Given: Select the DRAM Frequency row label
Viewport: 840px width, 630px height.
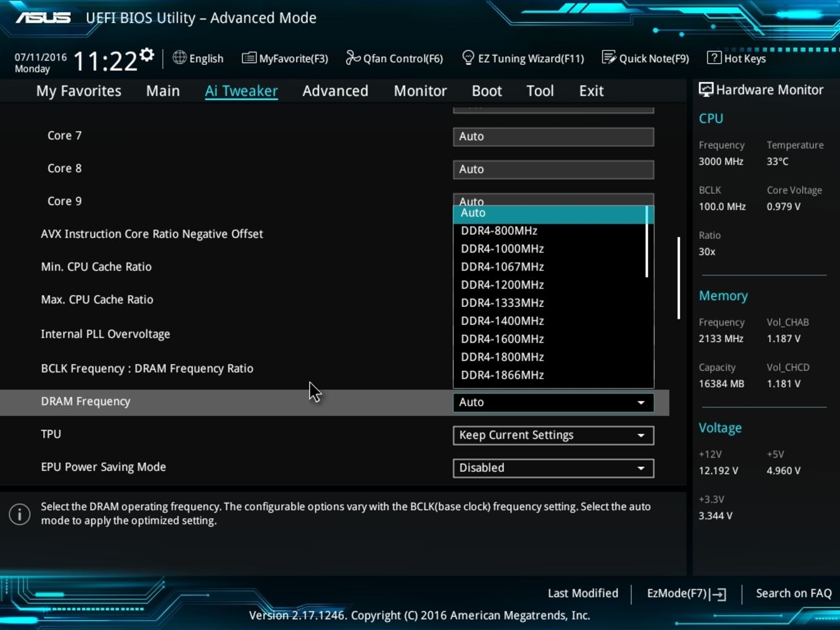Looking at the screenshot, I should [x=86, y=401].
